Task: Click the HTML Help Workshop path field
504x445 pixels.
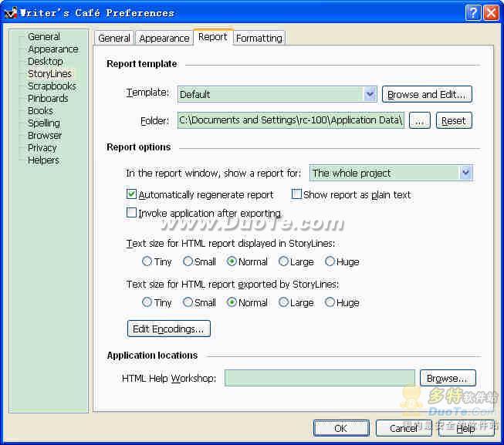Action: point(320,378)
